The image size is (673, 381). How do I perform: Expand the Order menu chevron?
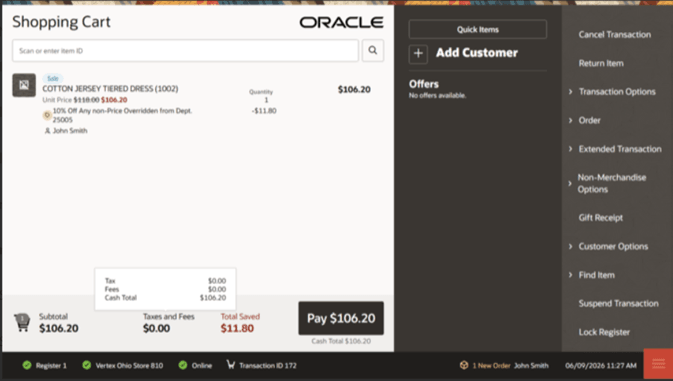point(570,120)
